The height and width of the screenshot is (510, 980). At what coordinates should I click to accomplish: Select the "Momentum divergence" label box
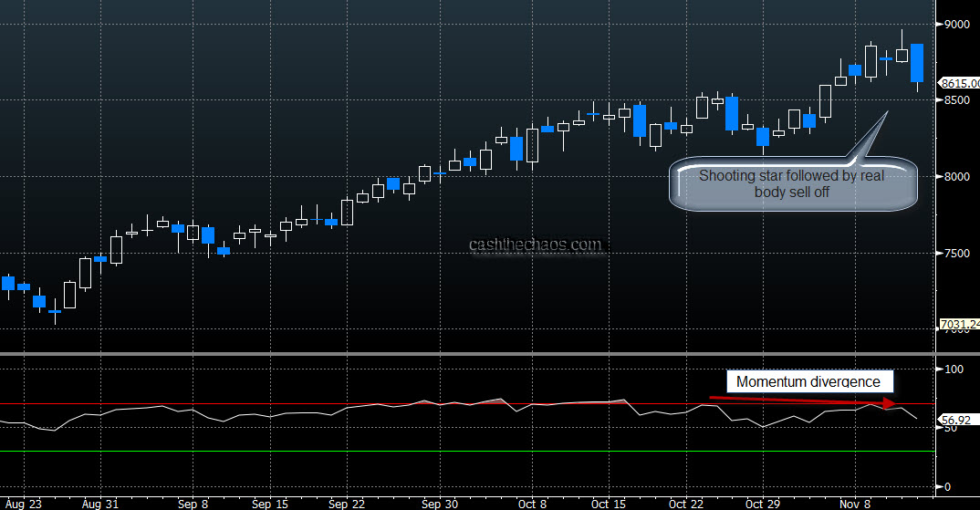809,381
